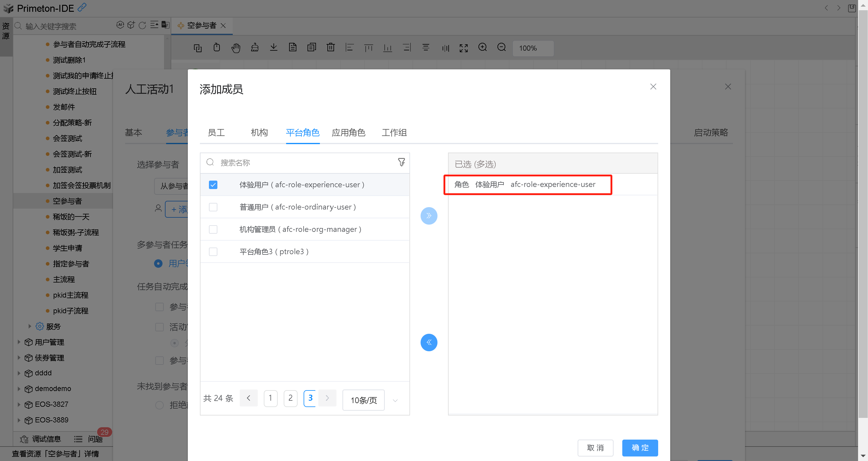This screenshot has height=461, width=868.
Task: Expand the 用户管理 tree node
Action: (19, 342)
